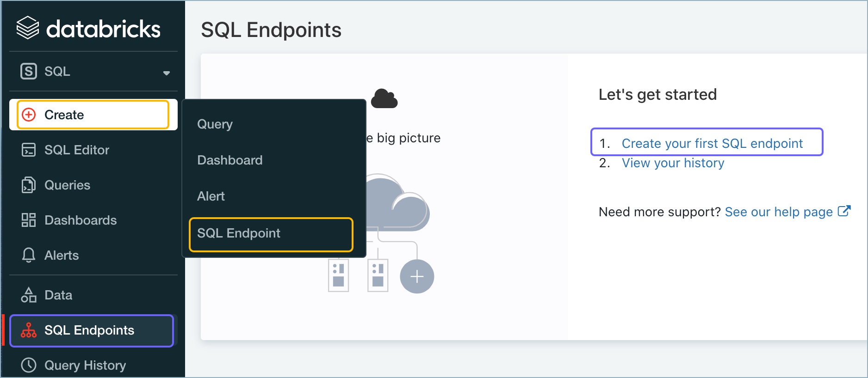Click the plus circle in illustration
The width and height of the screenshot is (868, 378).
417,276
